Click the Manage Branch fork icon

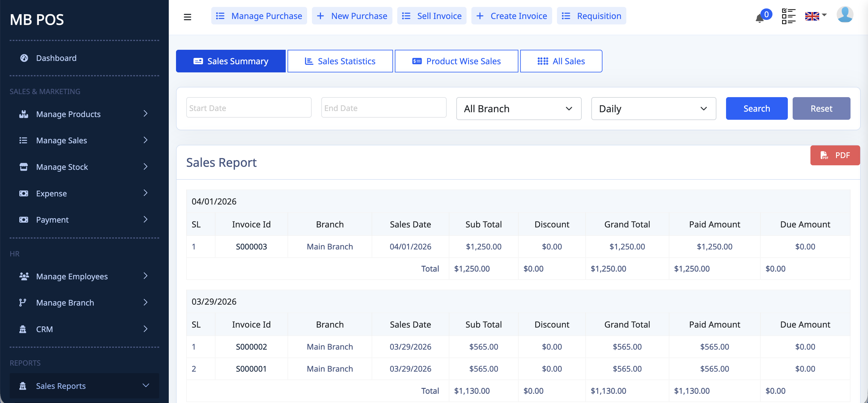[x=23, y=303]
